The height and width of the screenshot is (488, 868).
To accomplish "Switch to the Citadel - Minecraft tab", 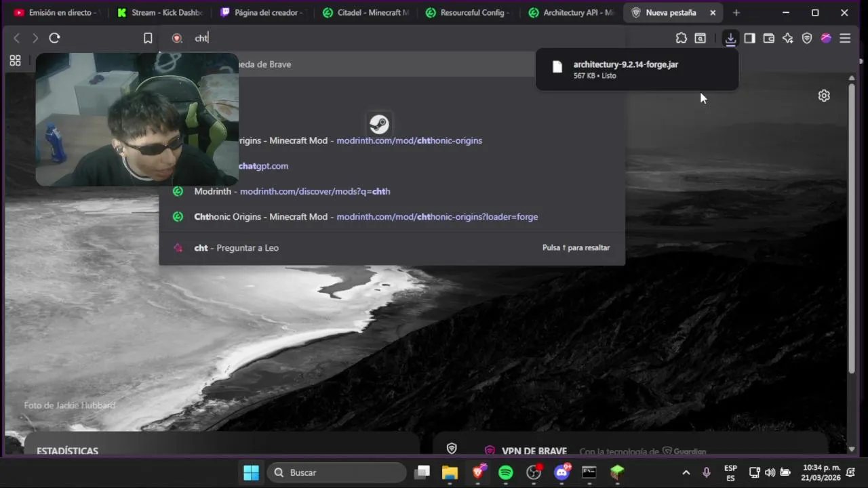I will pos(366,12).
